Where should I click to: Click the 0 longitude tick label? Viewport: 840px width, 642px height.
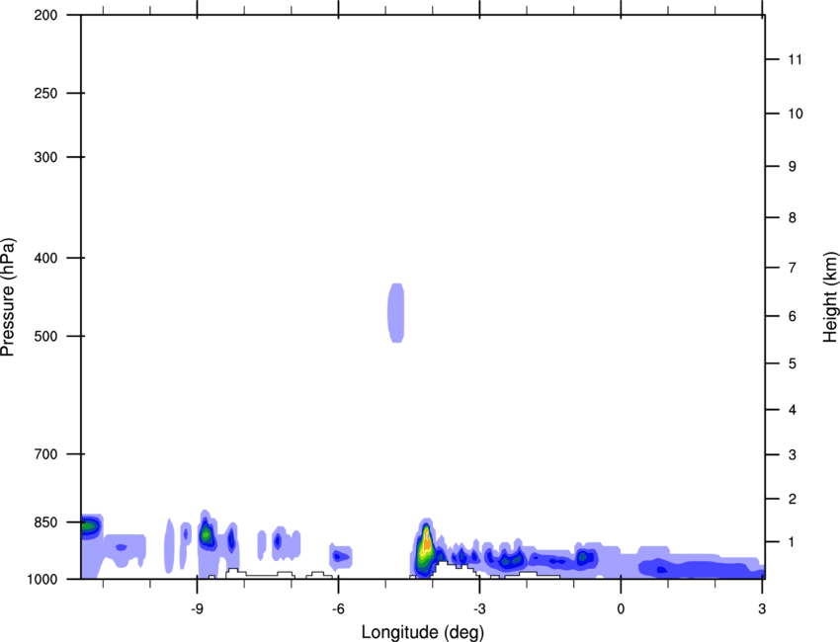coord(621,608)
